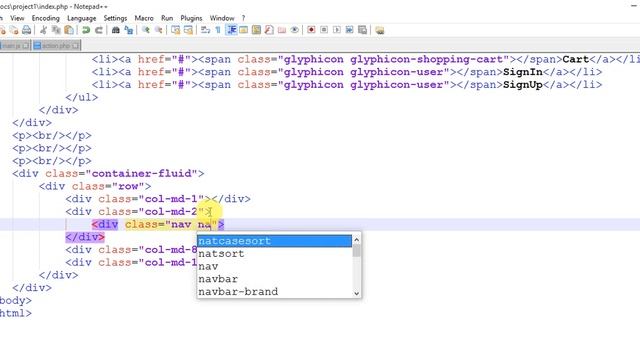640x360 pixels.
Task: Choose nav from autocomplete suggestions
Action: tap(274, 266)
